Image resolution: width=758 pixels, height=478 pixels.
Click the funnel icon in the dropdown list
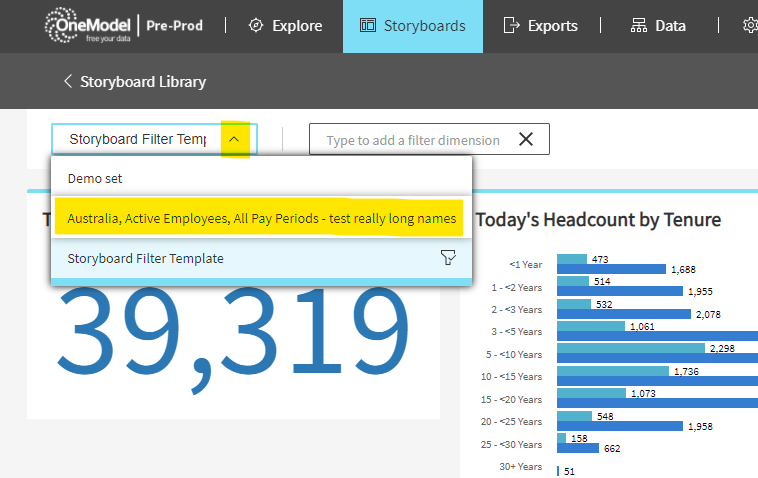pyautogui.click(x=448, y=258)
